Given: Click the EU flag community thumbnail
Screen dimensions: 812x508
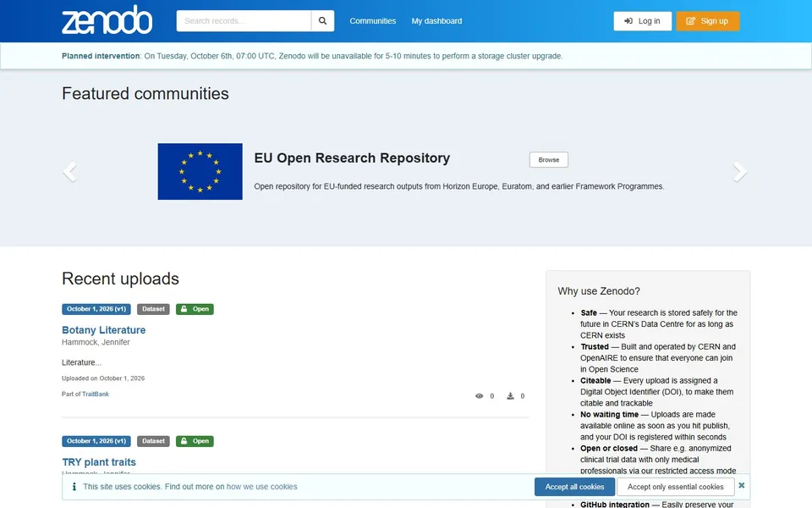Looking at the screenshot, I should coord(200,172).
